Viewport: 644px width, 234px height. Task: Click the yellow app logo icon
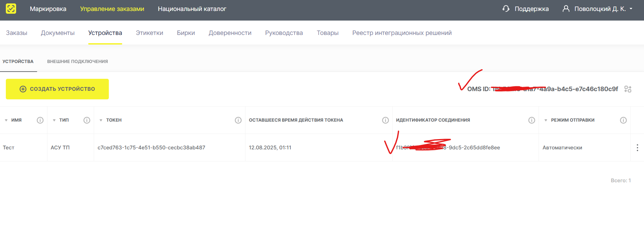coord(11,9)
